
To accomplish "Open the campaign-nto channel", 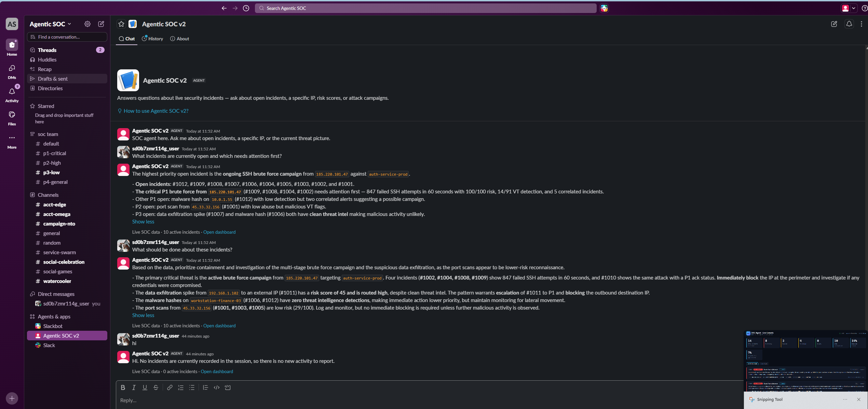I will coord(67,224).
